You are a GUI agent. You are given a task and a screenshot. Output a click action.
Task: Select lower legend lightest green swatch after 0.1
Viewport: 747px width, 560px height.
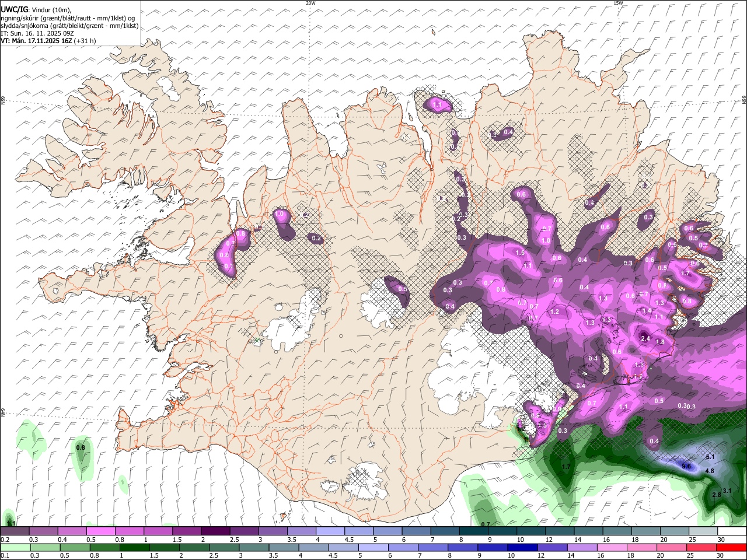pyautogui.click(x=15, y=547)
